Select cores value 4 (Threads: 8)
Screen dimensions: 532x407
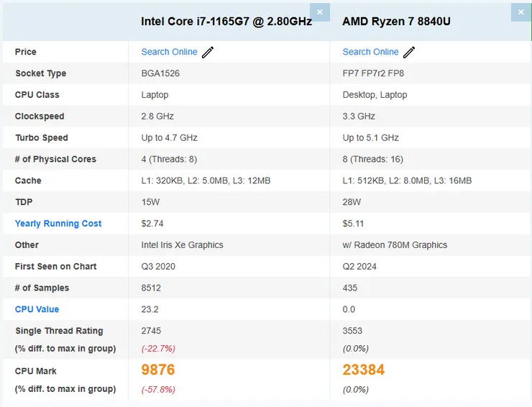pos(169,159)
